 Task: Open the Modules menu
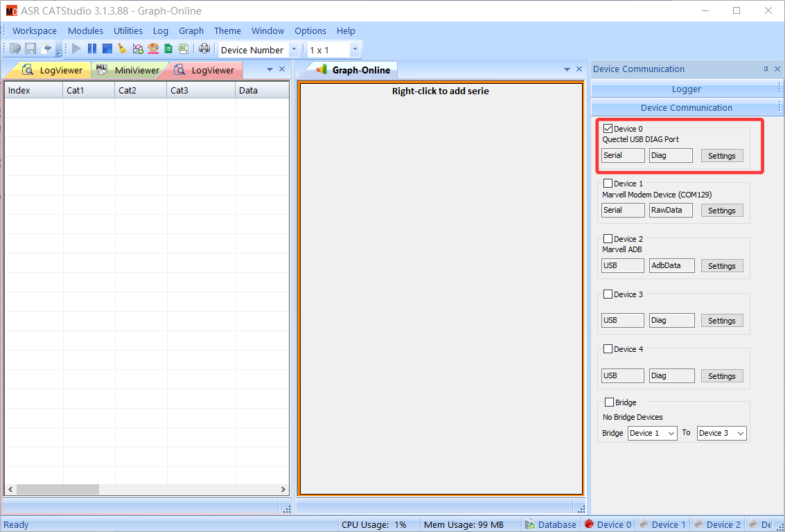coord(86,30)
